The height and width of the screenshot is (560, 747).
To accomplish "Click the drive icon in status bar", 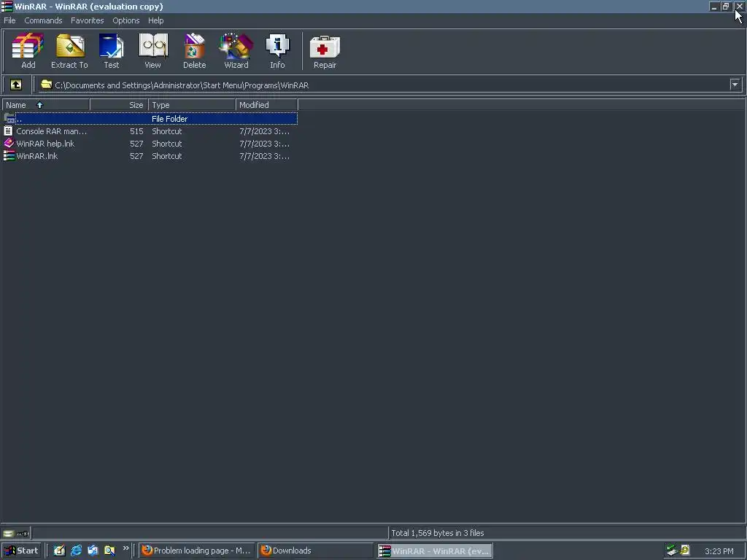I will coord(8,533).
